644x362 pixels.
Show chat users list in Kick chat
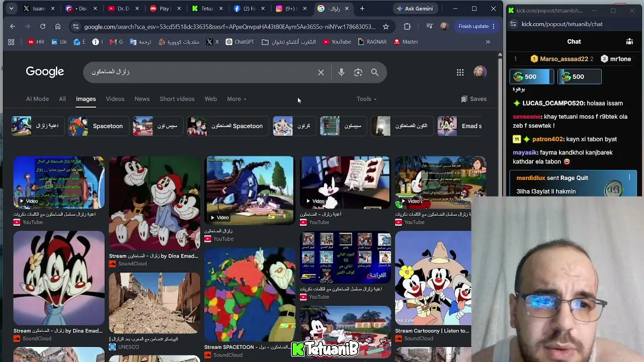click(x=629, y=42)
